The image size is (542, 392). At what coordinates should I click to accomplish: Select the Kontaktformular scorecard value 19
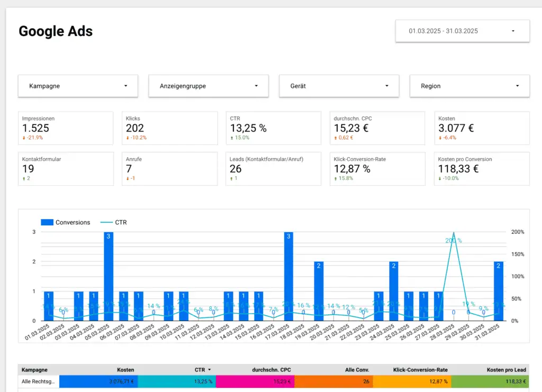(28, 169)
